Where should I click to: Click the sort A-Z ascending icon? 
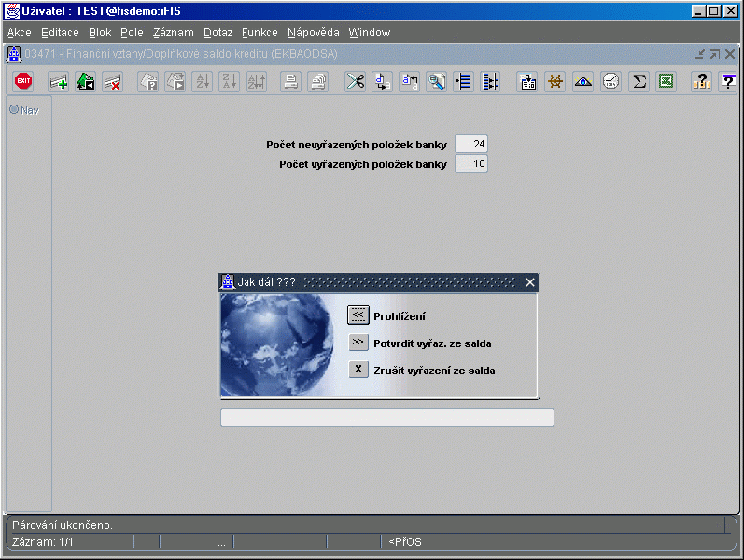pyautogui.click(x=203, y=81)
